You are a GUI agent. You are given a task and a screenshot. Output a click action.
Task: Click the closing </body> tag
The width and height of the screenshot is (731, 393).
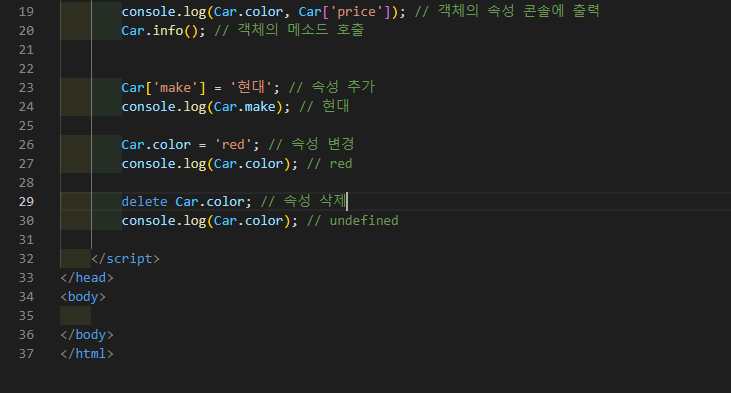87,335
